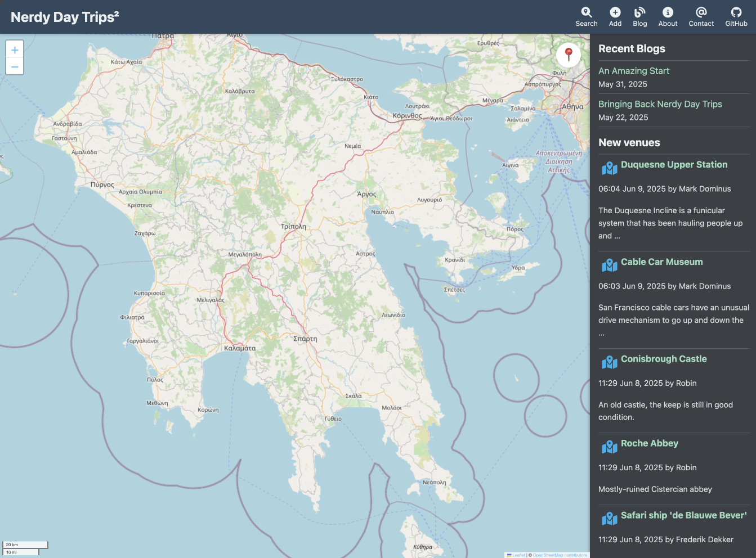756x558 pixels.
Task: Open the Blog page
Action: tap(639, 12)
